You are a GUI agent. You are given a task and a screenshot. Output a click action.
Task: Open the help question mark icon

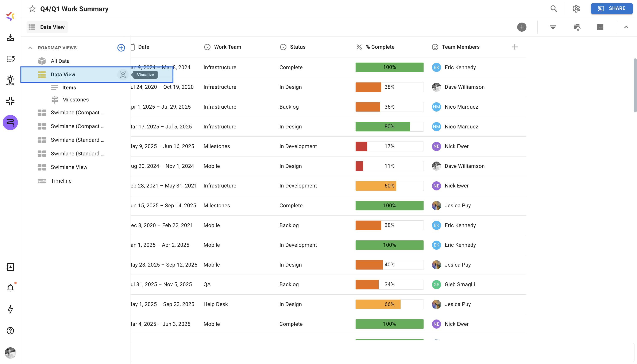[x=10, y=331]
